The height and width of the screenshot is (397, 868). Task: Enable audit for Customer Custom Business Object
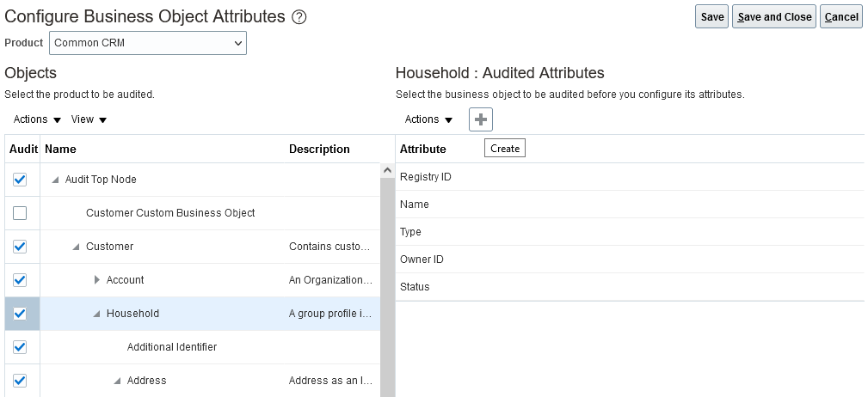point(21,213)
